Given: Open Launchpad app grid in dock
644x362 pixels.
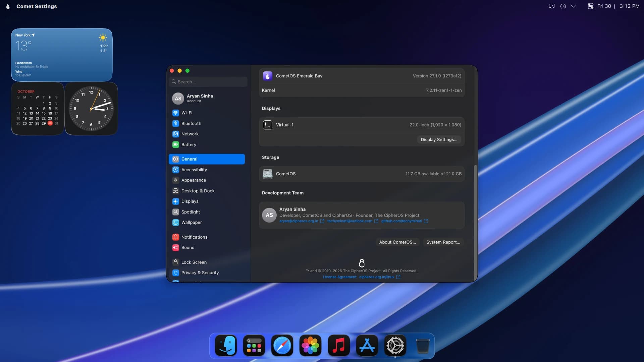Looking at the screenshot, I should [x=254, y=346].
